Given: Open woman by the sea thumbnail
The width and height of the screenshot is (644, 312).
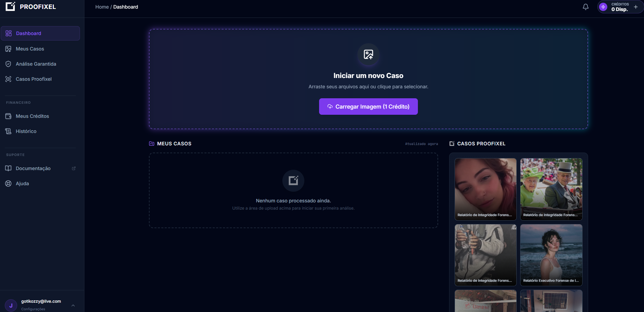Looking at the screenshot, I should tap(551, 255).
